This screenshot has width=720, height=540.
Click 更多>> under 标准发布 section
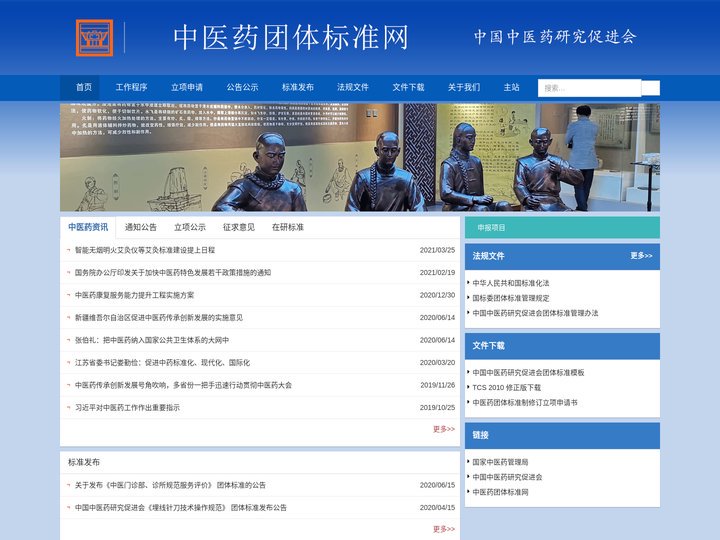tap(444, 529)
